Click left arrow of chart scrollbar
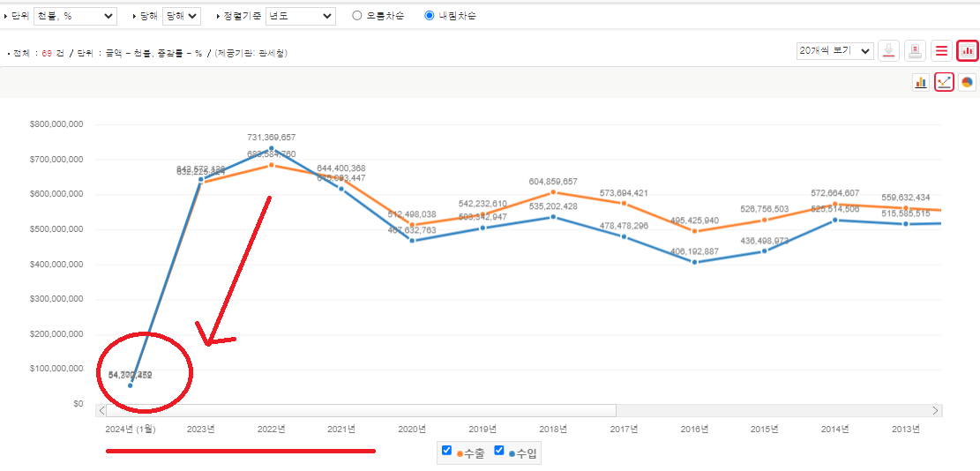 [x=102, y=410]
